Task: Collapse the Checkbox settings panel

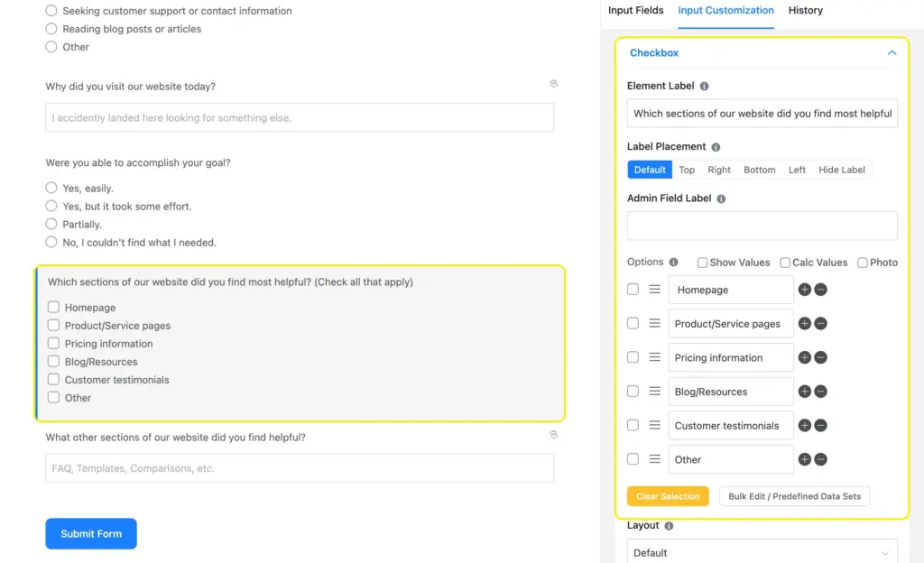Action: point(892,52)
